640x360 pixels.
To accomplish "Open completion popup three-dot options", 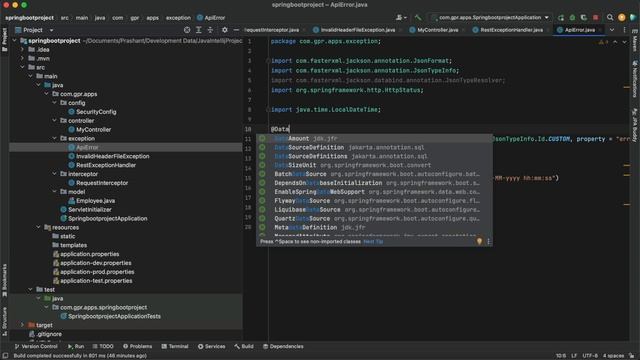I will 489,241.
